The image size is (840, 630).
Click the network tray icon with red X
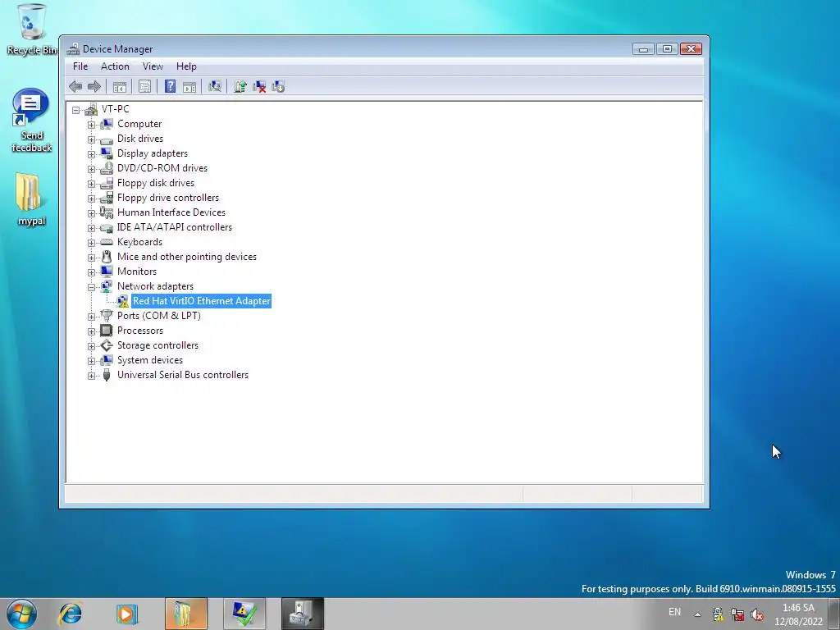tap(737, 614)
